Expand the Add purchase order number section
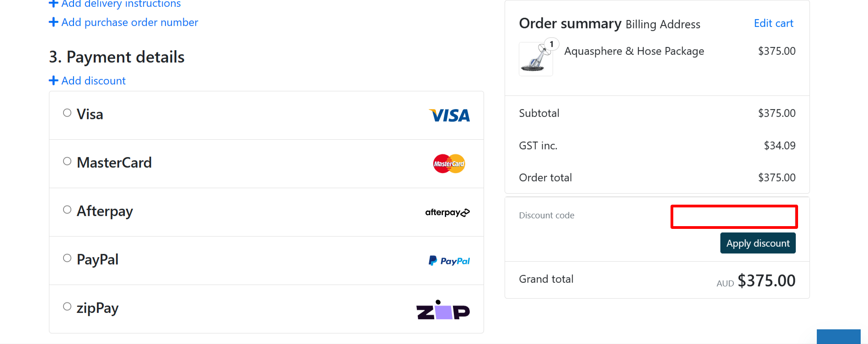The height and width of the screenshot is (344, 868). [x=129, y=22]
